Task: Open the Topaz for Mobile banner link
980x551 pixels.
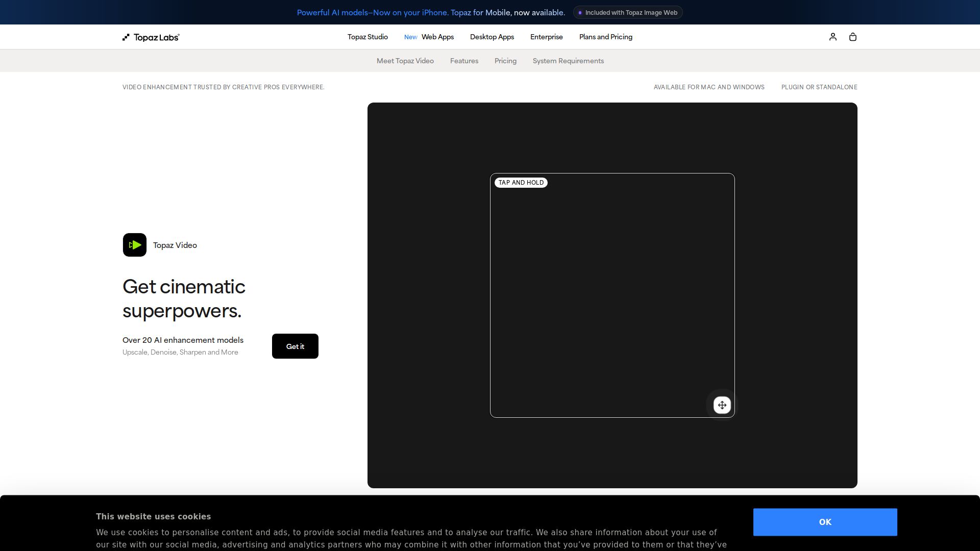Action: [x=431, y=13]
